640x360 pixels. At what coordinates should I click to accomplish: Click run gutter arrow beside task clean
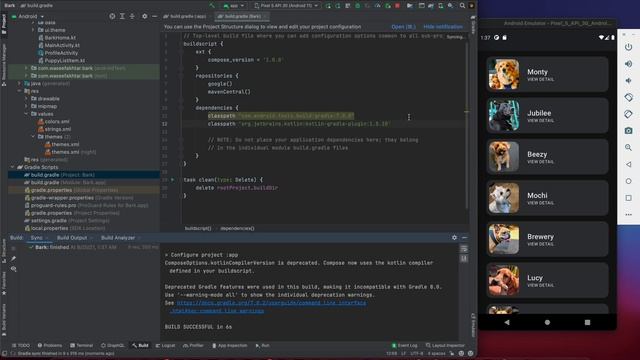point(173,180)
